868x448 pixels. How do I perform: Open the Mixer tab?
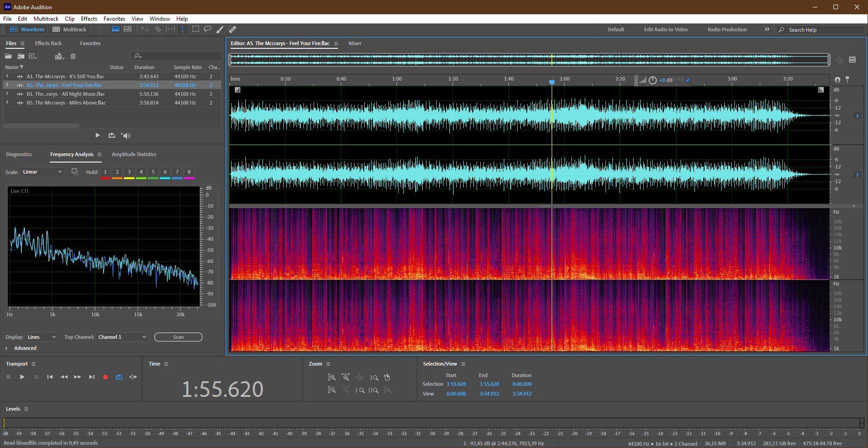[x=355, y=43]
